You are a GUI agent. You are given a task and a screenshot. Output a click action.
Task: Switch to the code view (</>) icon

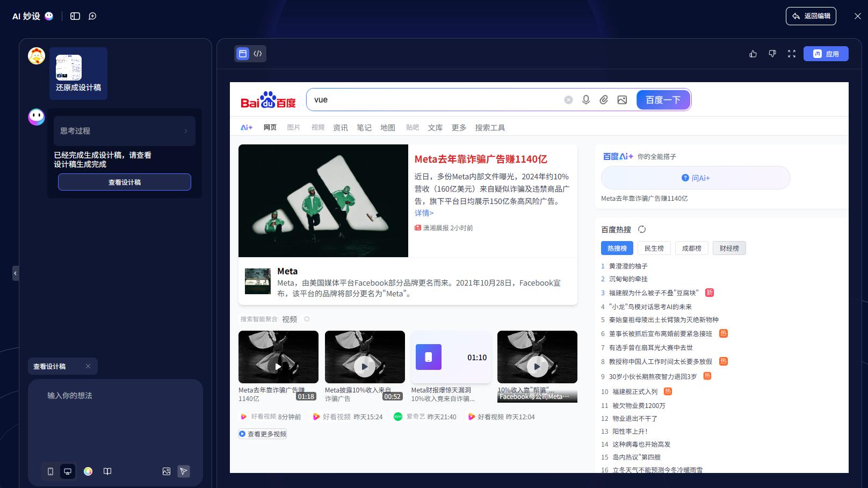258,54
